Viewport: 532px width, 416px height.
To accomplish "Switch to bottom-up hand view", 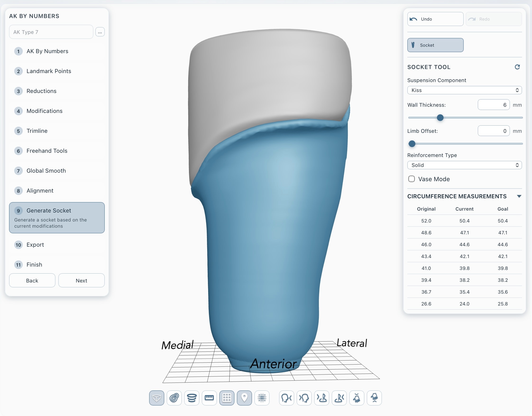I will click(x=374, y=398).
